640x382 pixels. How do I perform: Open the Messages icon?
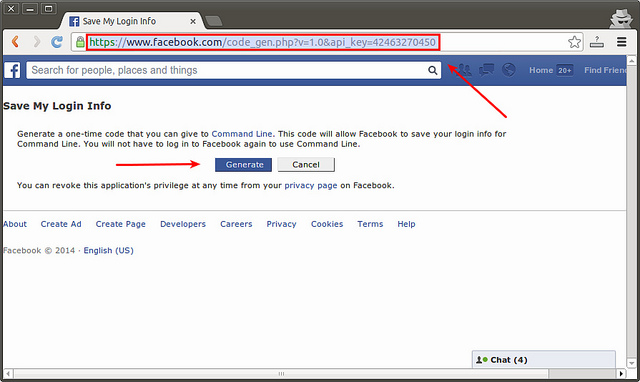tap(487, 70)
